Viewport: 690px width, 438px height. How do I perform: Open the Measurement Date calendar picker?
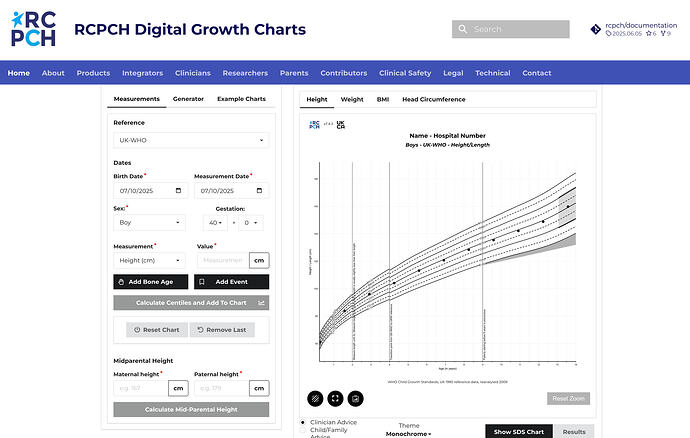pos(259,191)
